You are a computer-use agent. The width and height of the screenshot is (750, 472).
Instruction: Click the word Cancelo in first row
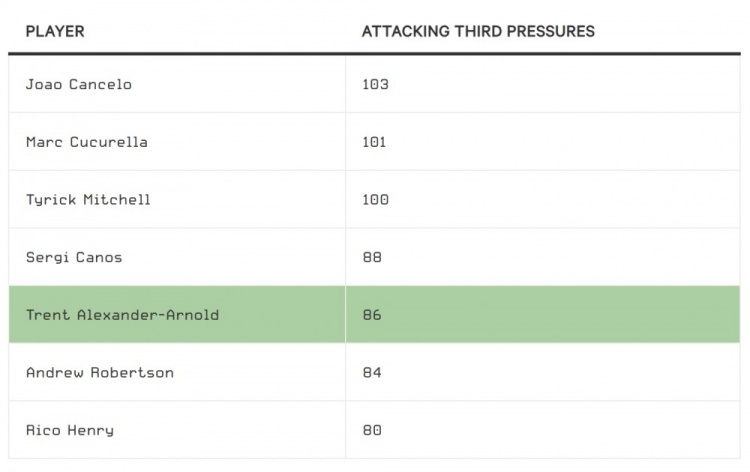coord(100,84)
